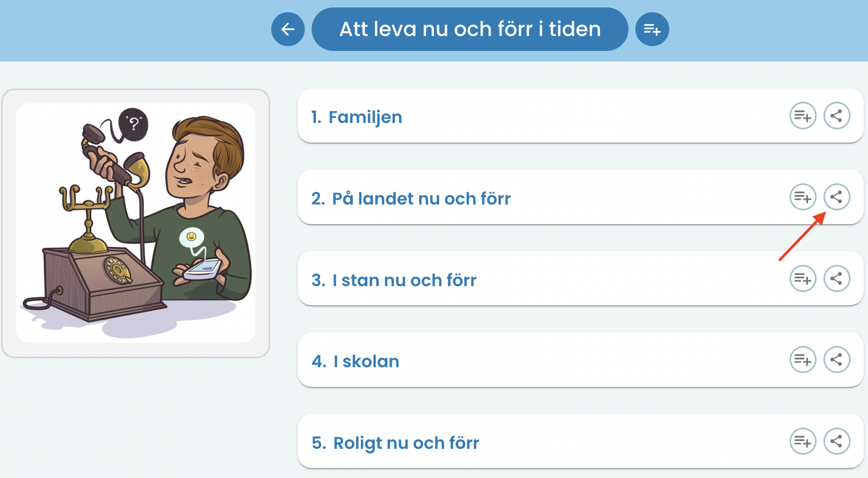Share the I skolan chapter

[837, 360]
